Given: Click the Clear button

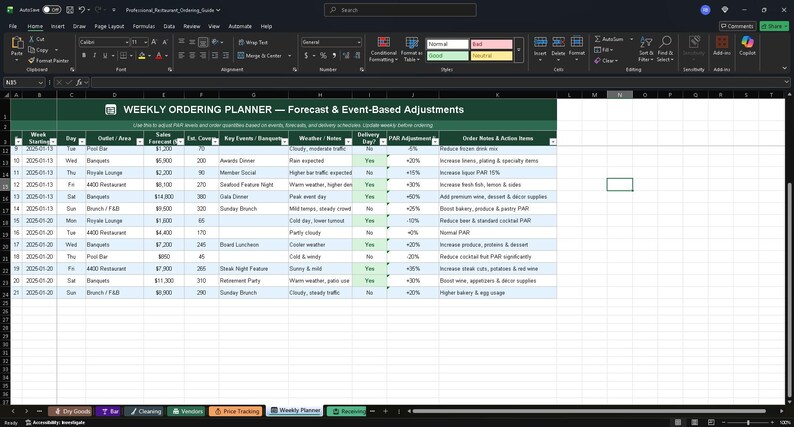Looking at the screenshot, I should pyautogui.click(x=605, y=61).
